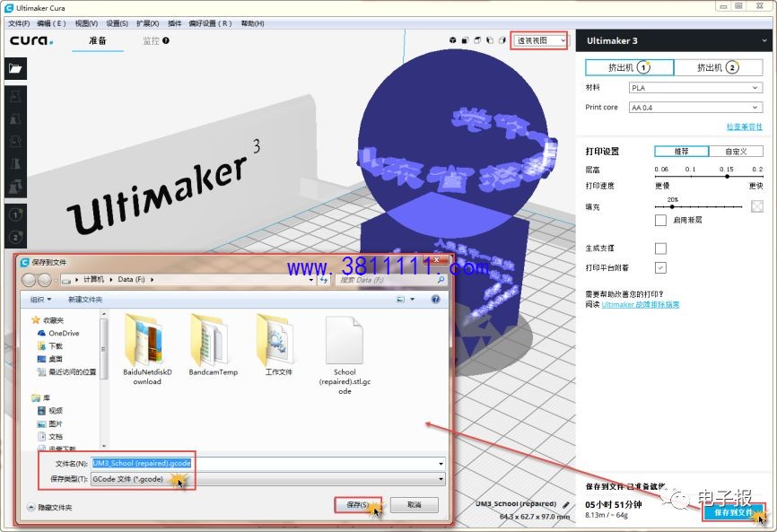Viewport: 777px width, 532px height.
Task: Switch to 自定义 custom print setup
Action: pos(736,151)
